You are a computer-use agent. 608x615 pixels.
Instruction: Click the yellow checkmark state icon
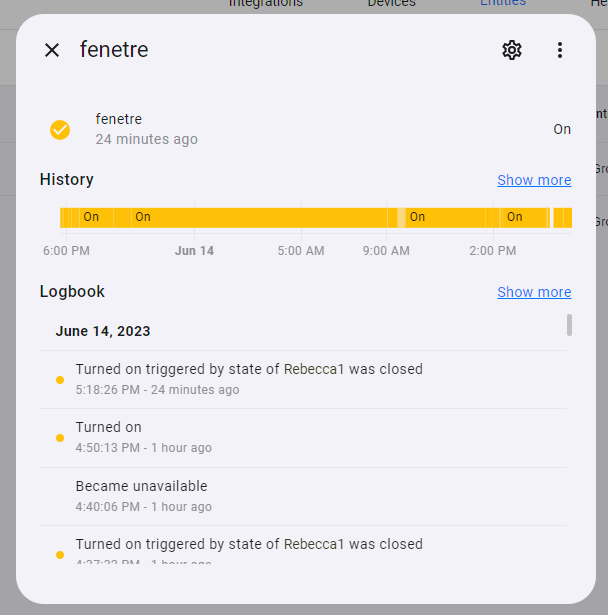(x=60, y=130)
